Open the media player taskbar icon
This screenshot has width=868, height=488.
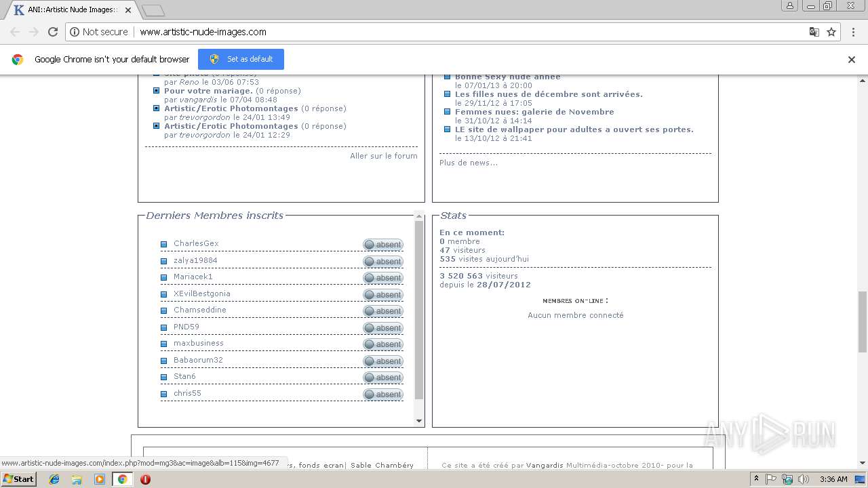click(100, 479)
